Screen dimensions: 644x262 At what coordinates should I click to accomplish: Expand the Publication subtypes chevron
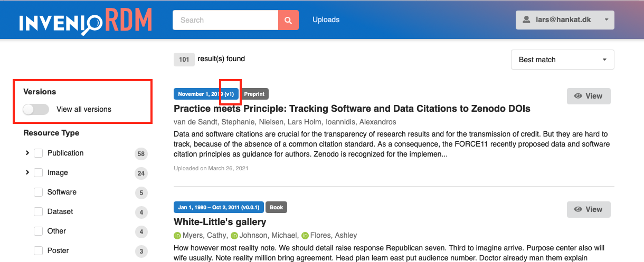click(x=27, y=153)
